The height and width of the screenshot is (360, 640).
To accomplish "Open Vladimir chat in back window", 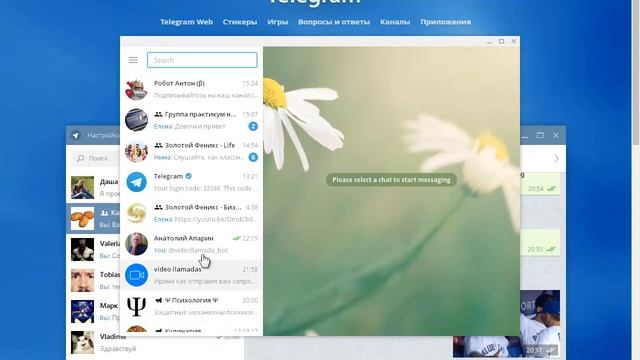I will click(155, 342).
